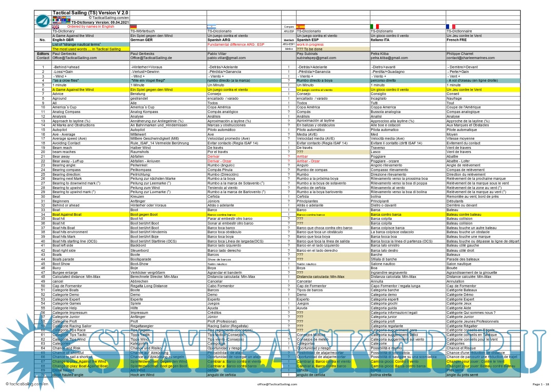Select the 'English GBR' column header
Viewport: 555px width, 392px height.
63,40
